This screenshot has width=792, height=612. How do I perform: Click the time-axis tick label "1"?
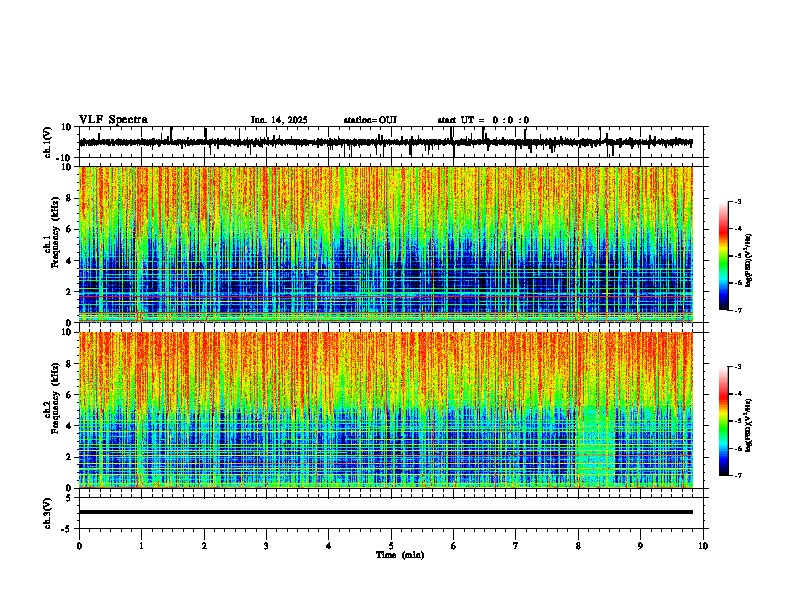141,546
